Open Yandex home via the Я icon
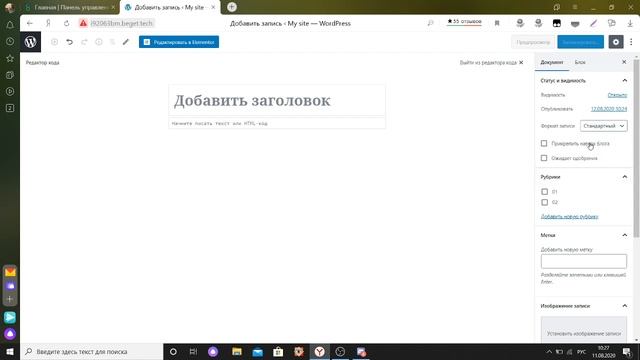Screen dimensions: 640x360 (48, 23)
